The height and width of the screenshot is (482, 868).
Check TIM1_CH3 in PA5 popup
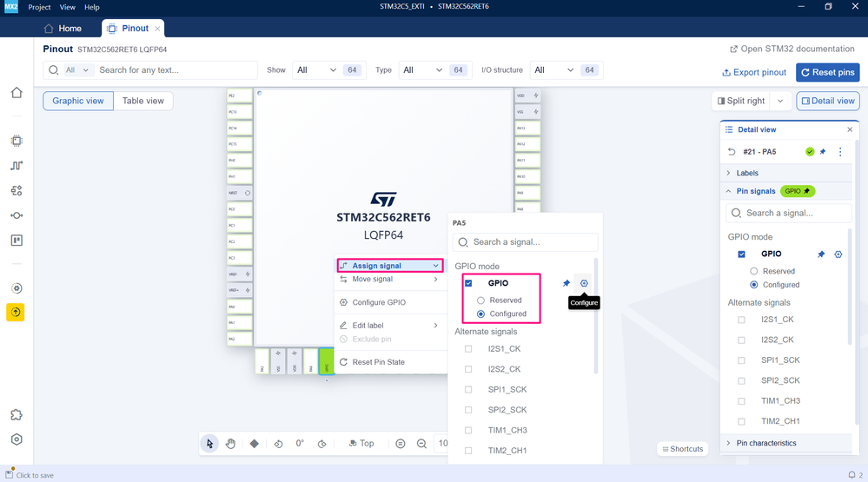[x=468, y=430]
